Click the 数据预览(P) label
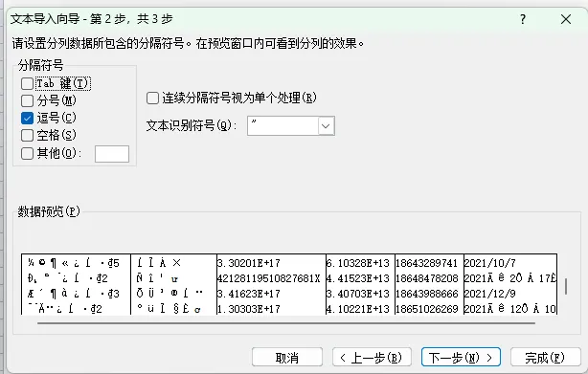The width and height of the screenshot is (588, 374). point(49,211)
